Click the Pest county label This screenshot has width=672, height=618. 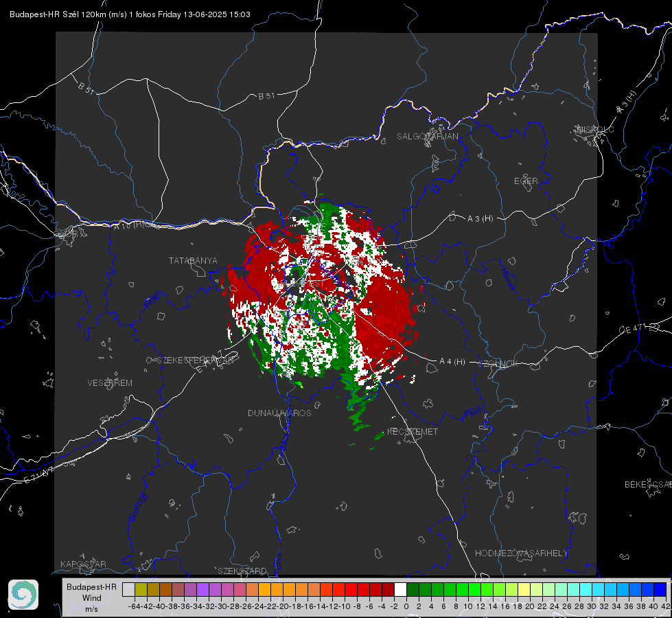(x=472, y=413)
